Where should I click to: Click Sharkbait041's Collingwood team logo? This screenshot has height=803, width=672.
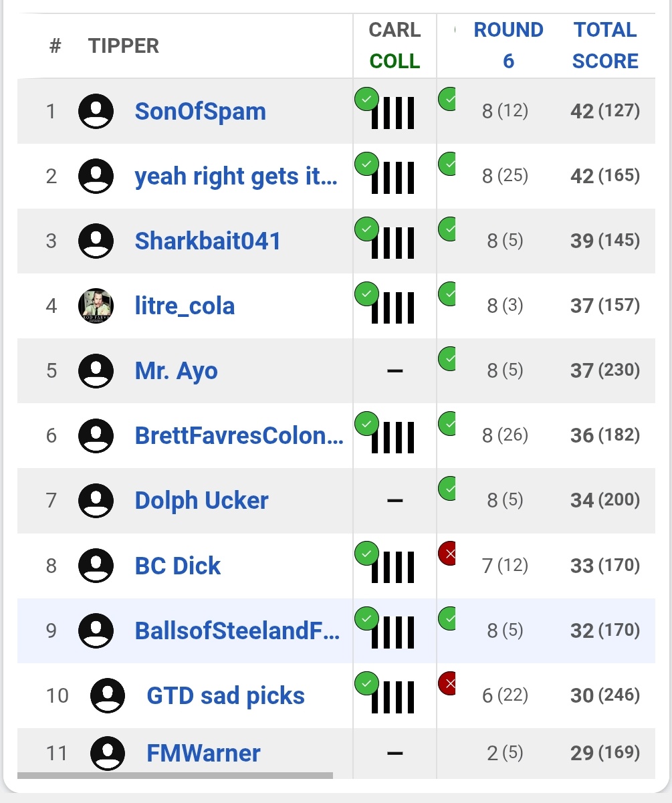[x=393, y=243]
